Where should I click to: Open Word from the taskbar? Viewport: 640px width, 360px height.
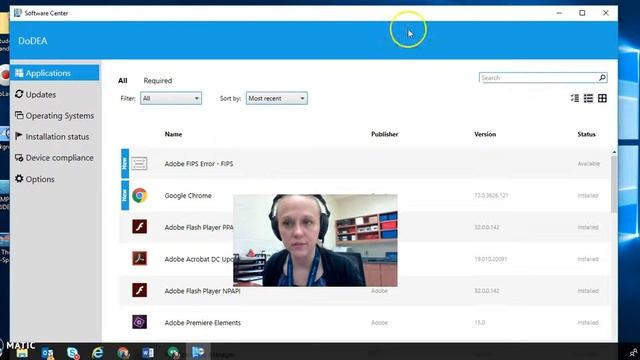coord(148,353)
